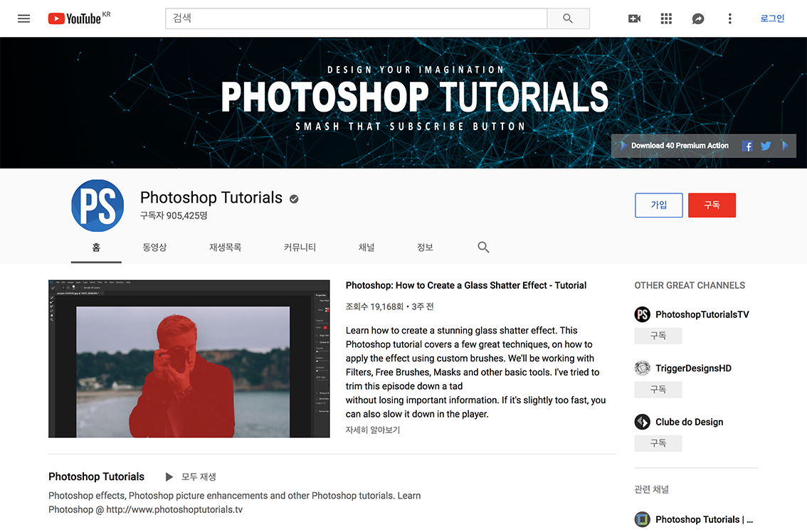
Task: Expand description with 자세히 알아보기
Action: click(373, 430)
